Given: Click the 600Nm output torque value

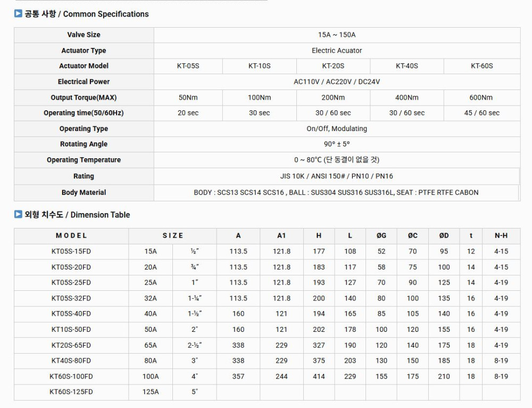Looking at the screenshot, I should point(481,97).
